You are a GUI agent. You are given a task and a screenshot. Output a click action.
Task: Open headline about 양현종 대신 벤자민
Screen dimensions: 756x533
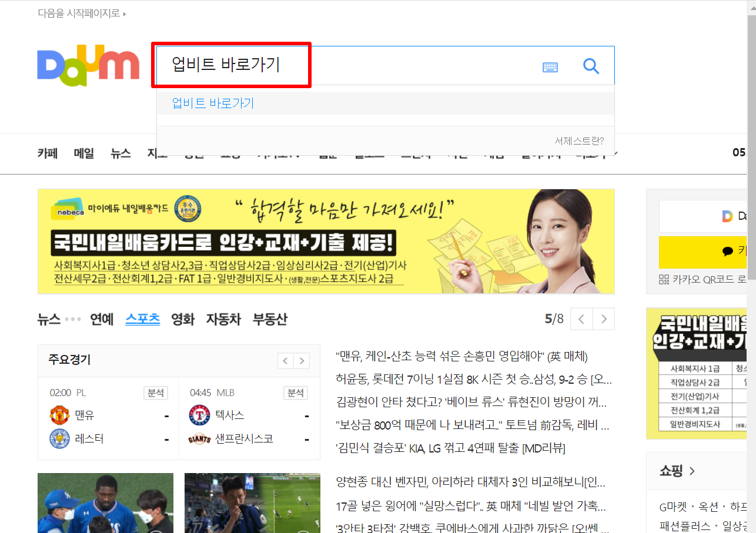[x=471, y=482]
